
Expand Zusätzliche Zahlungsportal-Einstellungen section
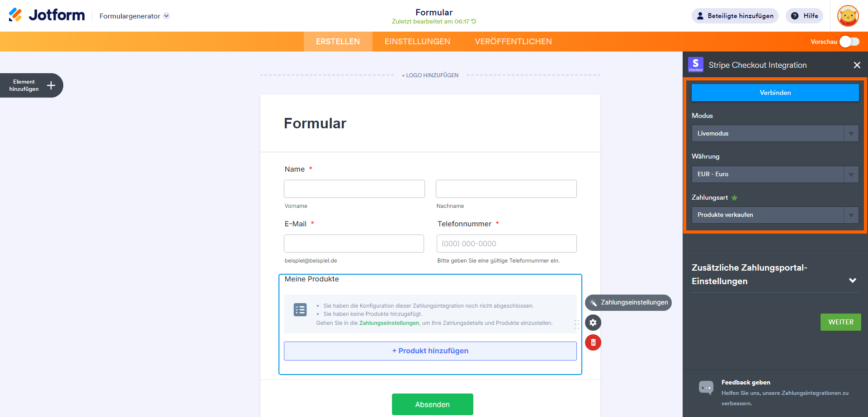(x=852, y=281)
